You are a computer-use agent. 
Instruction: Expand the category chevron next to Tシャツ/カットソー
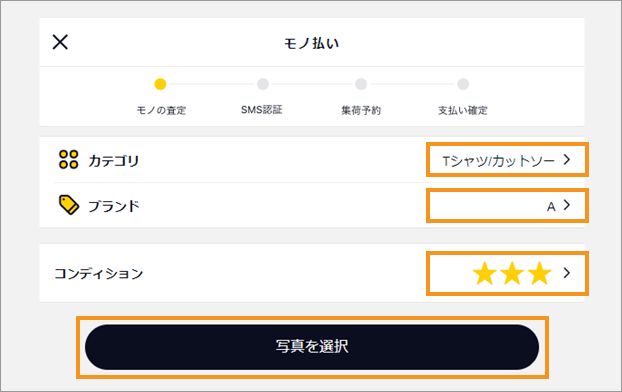click(567, 159)
